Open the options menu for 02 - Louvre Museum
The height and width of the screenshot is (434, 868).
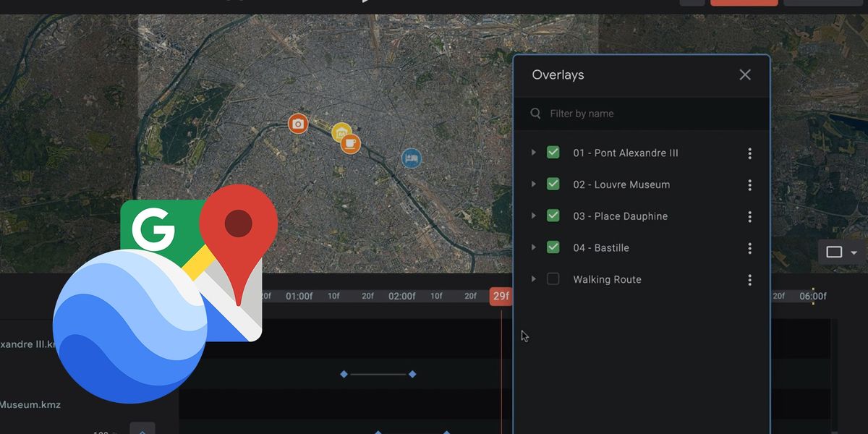[749, 184]
